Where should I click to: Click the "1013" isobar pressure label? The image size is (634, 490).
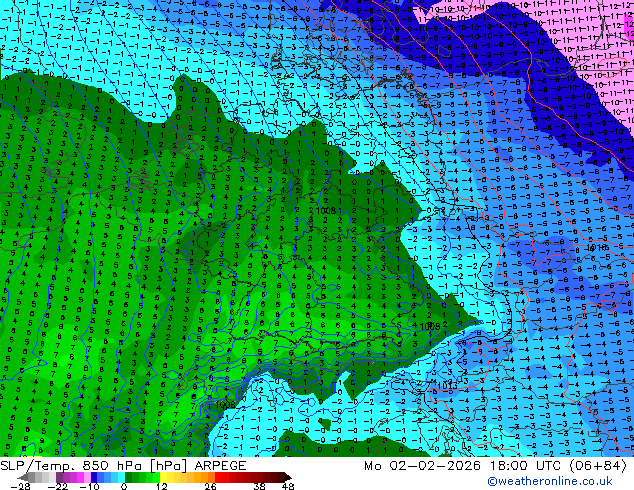point(447,386)
